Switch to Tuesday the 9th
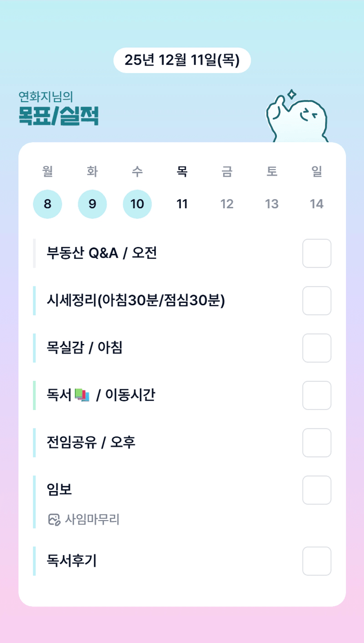The image size is (364, 643). coord(92,204)
